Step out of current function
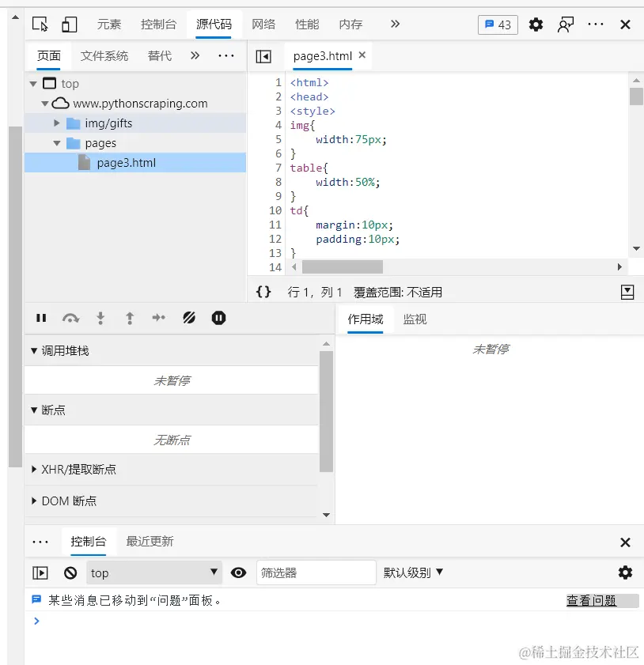 coord(130,318)
